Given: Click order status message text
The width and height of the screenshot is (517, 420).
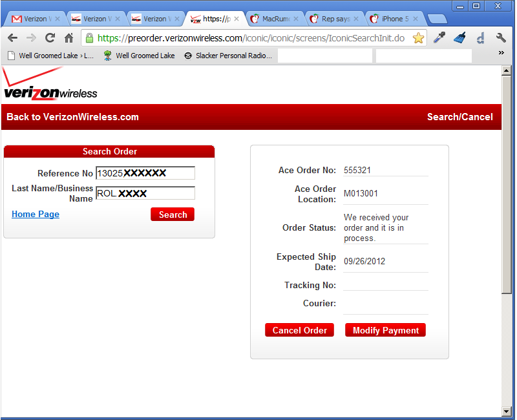Looking at the screenshot, I should click(376, 228).
